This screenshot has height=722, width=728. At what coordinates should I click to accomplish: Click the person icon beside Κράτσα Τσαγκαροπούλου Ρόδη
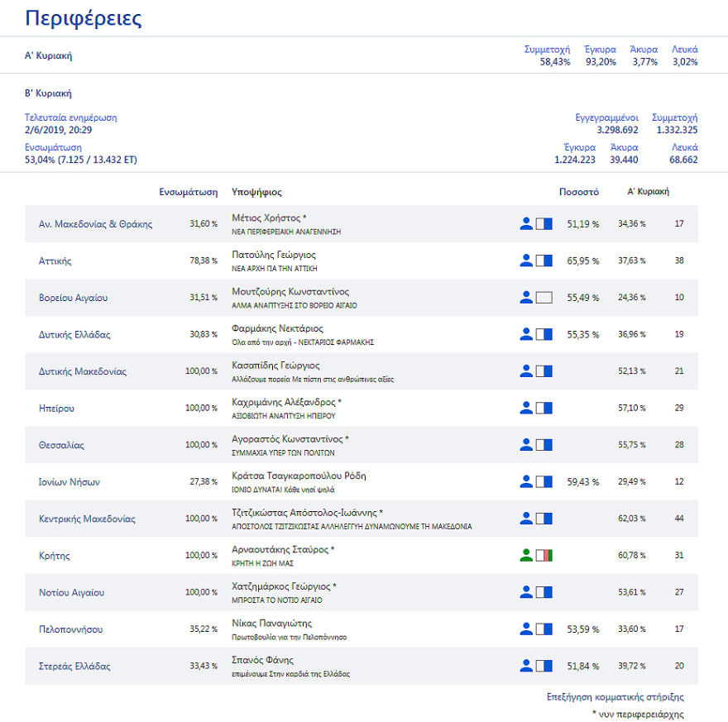click(x=525, y=481)
